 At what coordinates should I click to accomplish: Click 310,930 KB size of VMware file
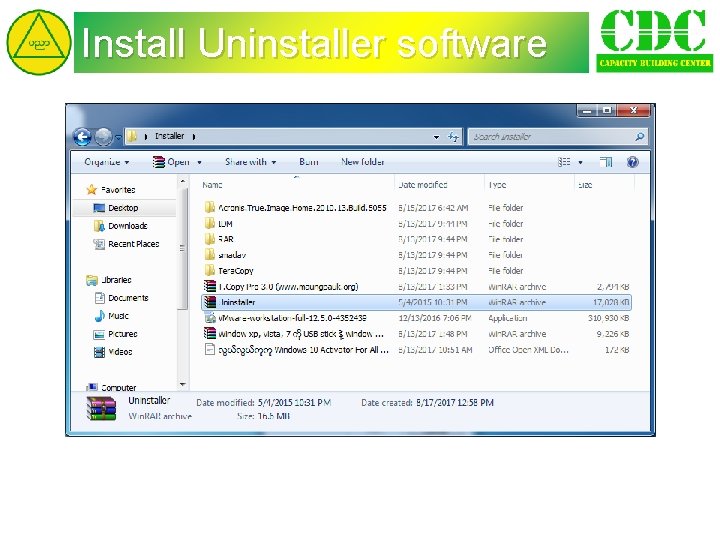tap(609, 318)
